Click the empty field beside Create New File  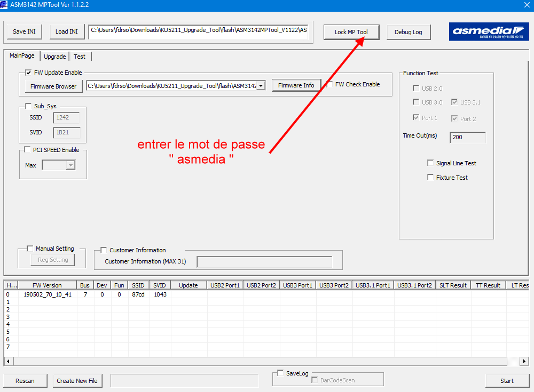coord(185,381)
